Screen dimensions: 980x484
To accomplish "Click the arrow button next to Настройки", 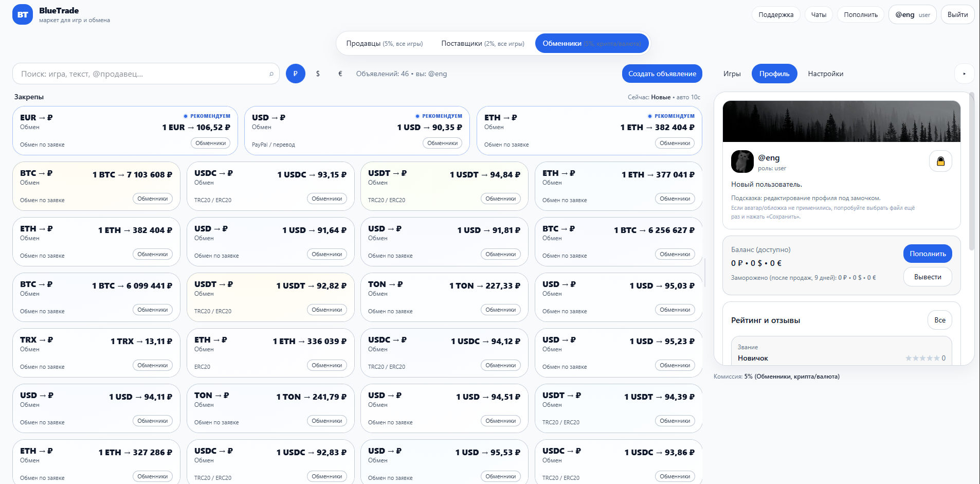I will (x=964, y=74).
